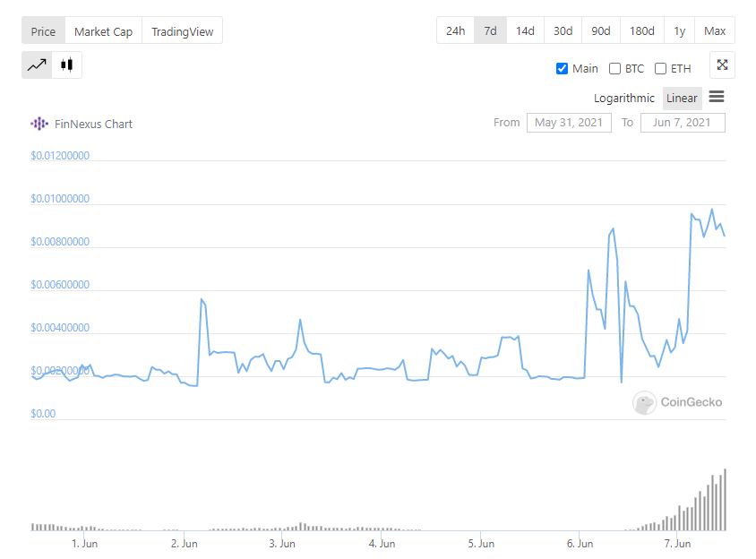Open the chart hamburger menu
This screenshot has height=559, width=756.
[717, 97]
